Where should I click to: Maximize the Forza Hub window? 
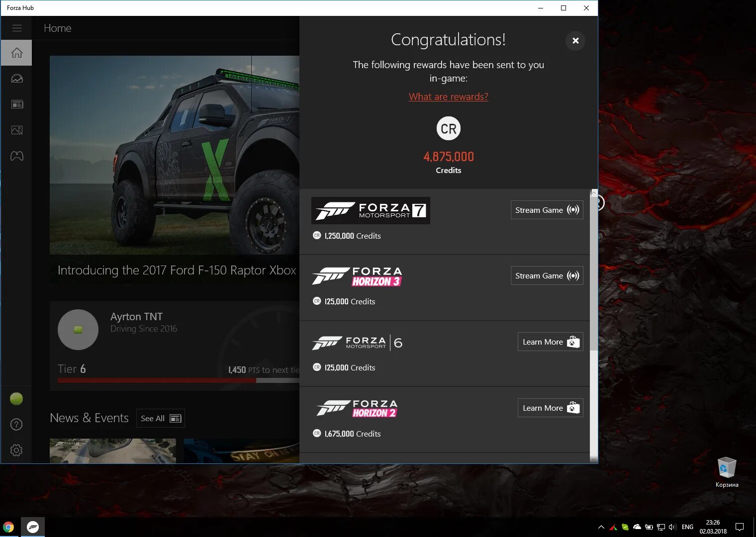(564, 8)
